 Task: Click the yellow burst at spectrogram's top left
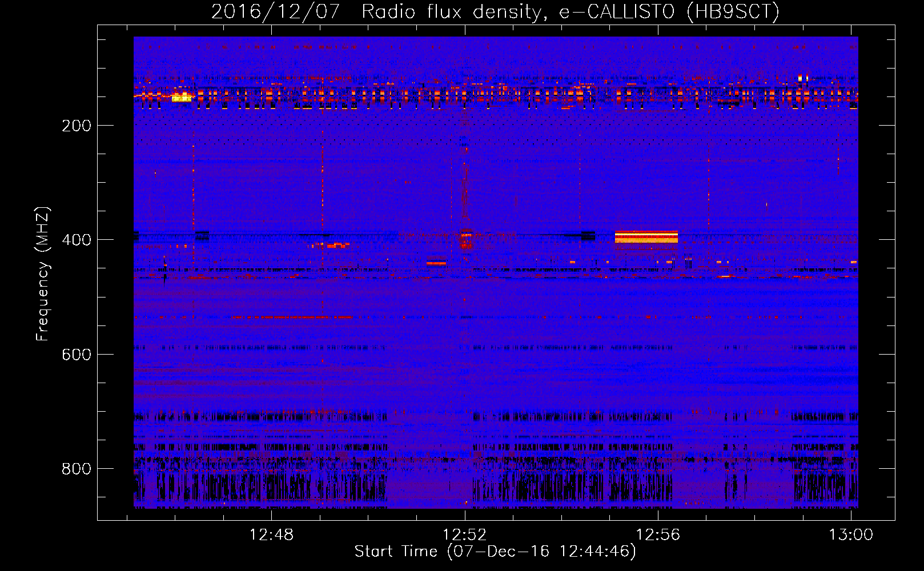182,97
